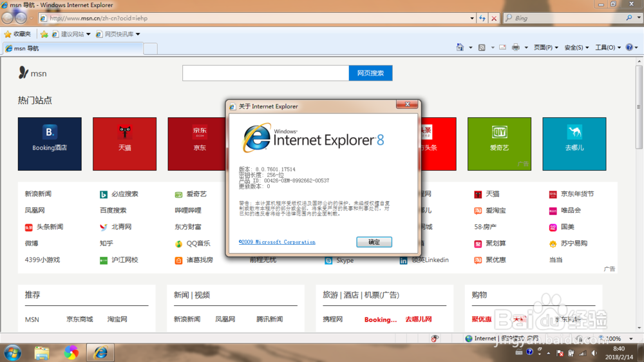644x362 pixels.
Task: Click the network signal tray icon
Action: point(583,353)
